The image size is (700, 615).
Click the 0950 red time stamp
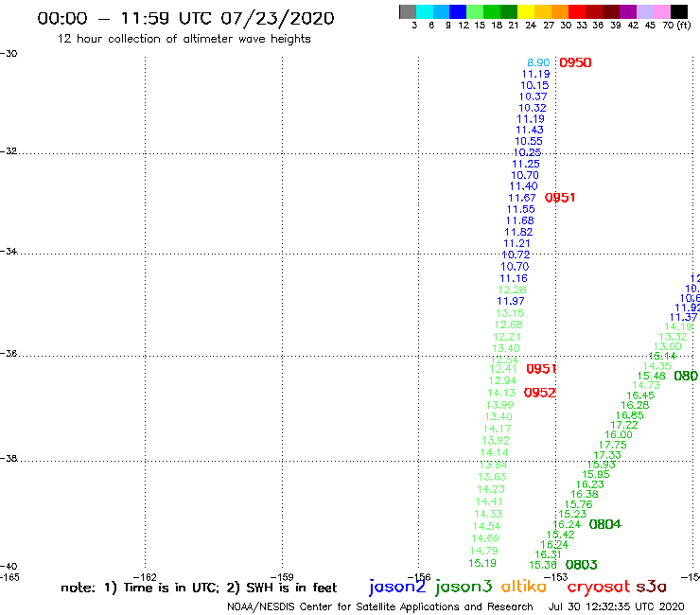point(575,62)
